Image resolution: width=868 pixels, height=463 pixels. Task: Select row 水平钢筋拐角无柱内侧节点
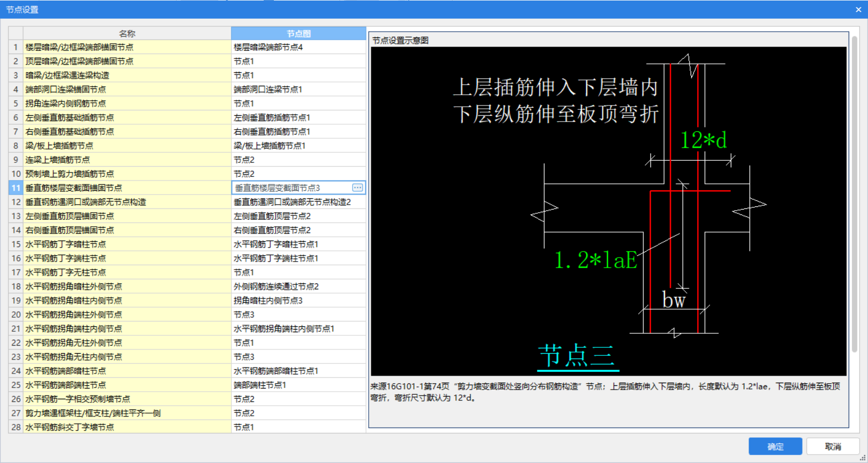point(127,356)
